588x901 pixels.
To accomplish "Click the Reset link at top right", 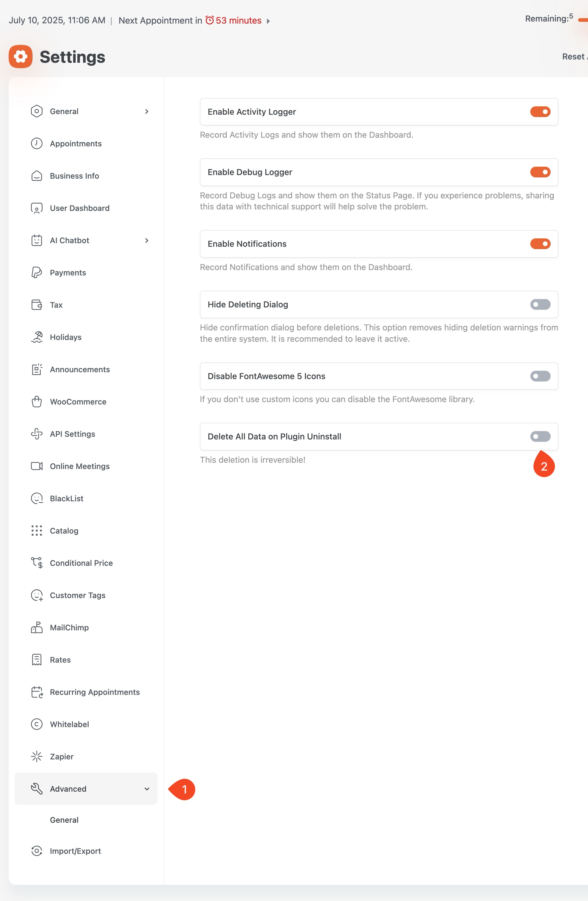I will tap(574, 57).
